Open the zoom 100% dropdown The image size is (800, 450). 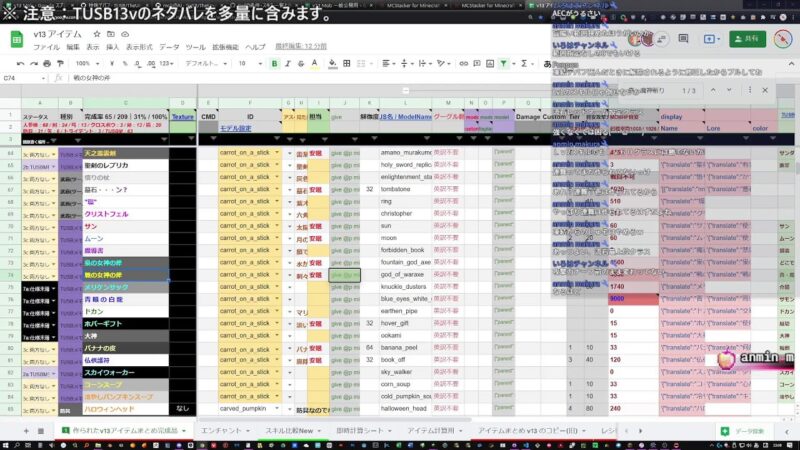88,63
